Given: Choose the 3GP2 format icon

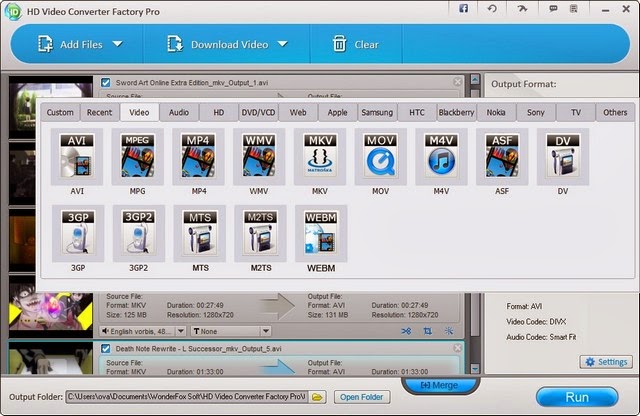Looking at the screenshot, I should click(x=139, y=234).
